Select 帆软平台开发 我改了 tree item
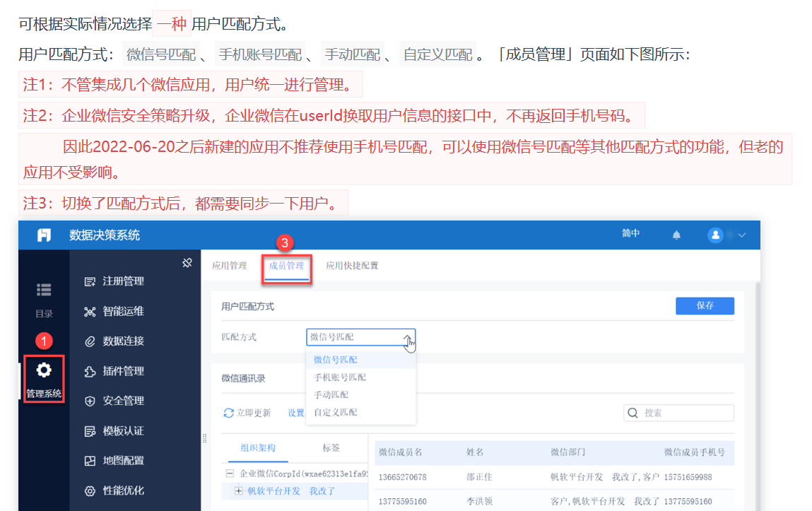This screenshot has width=812, height=511. (x=291, y=491)
